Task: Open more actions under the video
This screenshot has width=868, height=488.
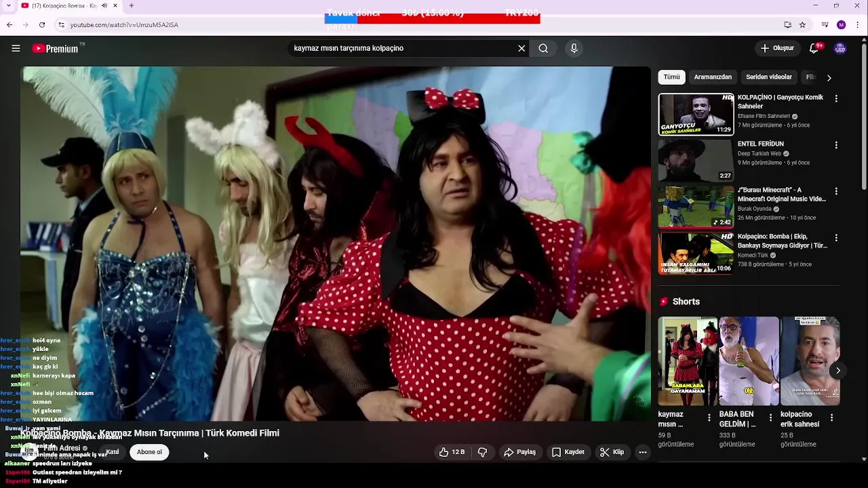Action: click(x=643, y=452)
